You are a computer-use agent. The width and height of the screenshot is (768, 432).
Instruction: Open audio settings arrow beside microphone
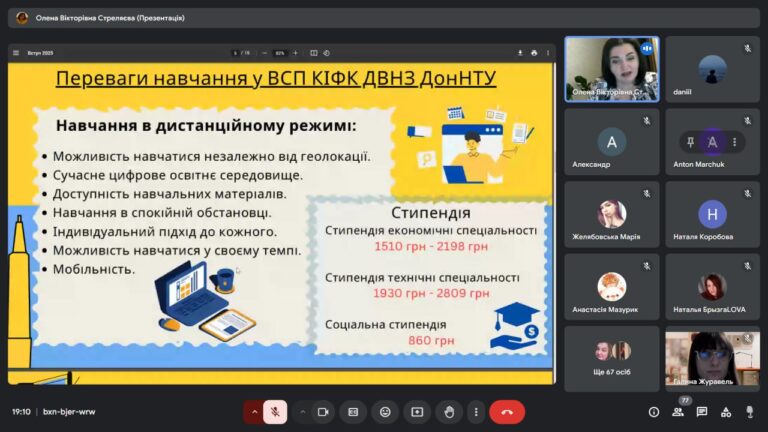[254, 412]
